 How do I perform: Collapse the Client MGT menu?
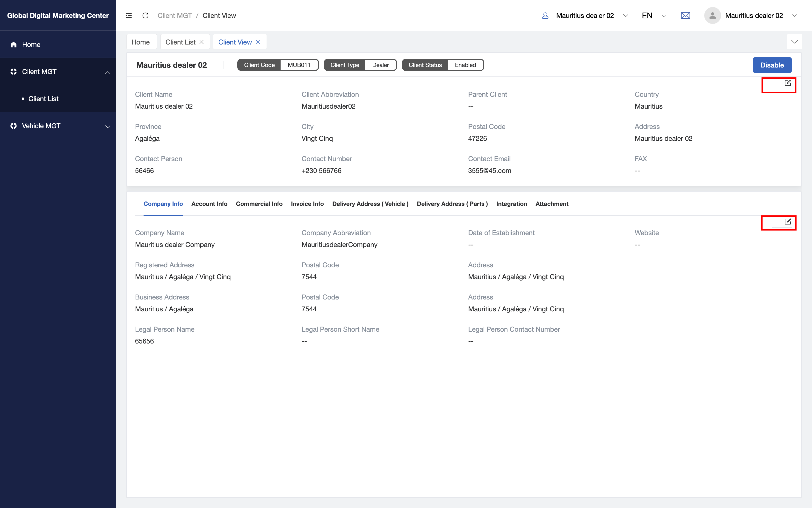click(x=108, y=72)
